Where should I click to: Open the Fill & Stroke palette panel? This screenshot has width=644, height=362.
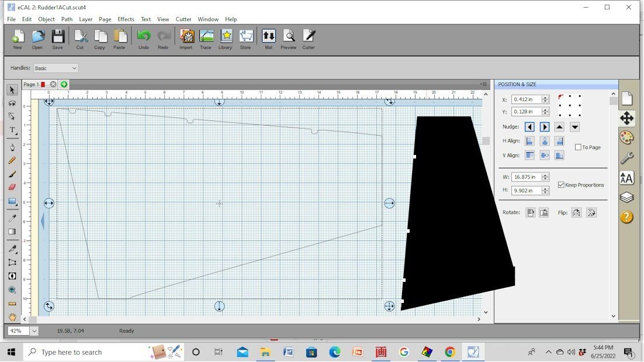[626, 137]
